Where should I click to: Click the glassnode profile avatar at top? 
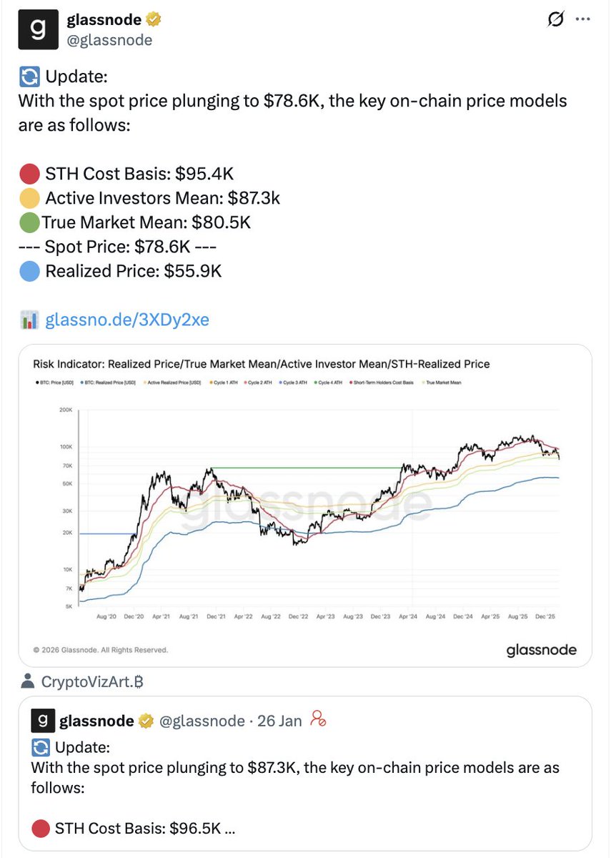click(x=38, y=30)
